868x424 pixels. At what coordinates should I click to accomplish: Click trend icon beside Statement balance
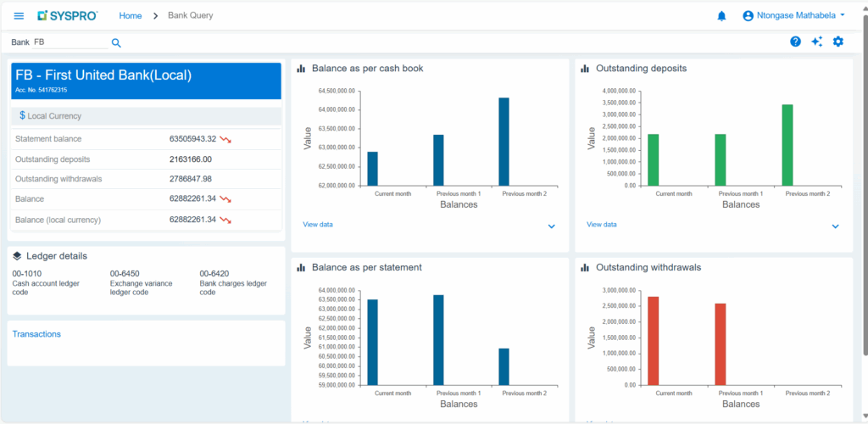point(225,139)
